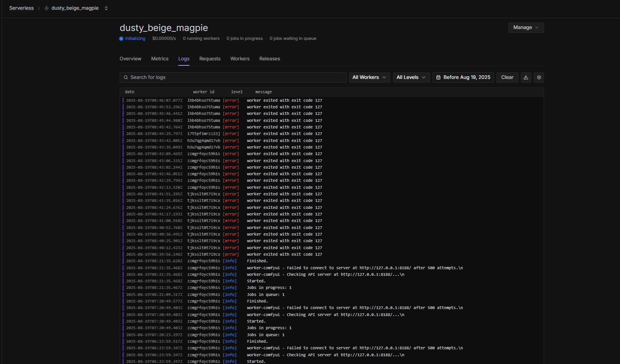Click worker id i7ttpf1mrzz23j
Image resolution: width=620 pixels, height=364 pixels.
(204, 134)
